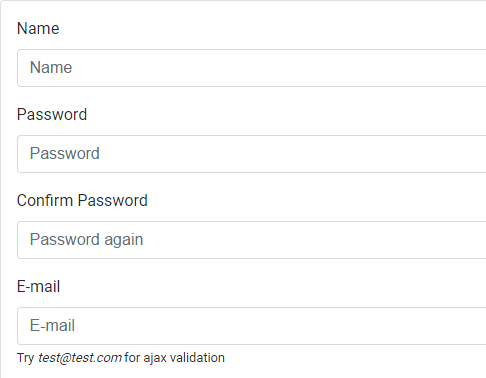486x378 pixels.
Task: Click the ".com" part of example email
Action: point(109,358)
